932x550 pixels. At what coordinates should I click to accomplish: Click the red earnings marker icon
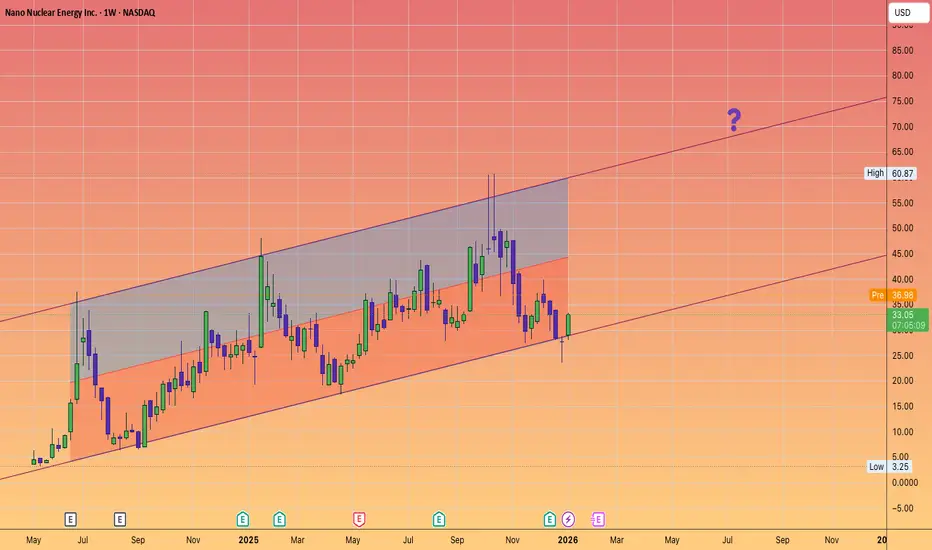pyautogui.click(x=359, y=519)
